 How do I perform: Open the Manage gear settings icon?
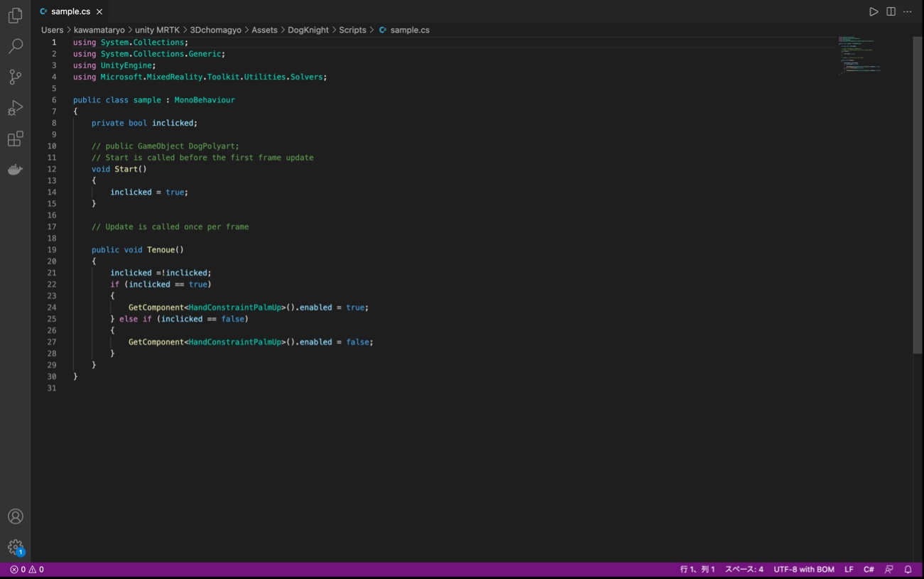click(15, 547)
